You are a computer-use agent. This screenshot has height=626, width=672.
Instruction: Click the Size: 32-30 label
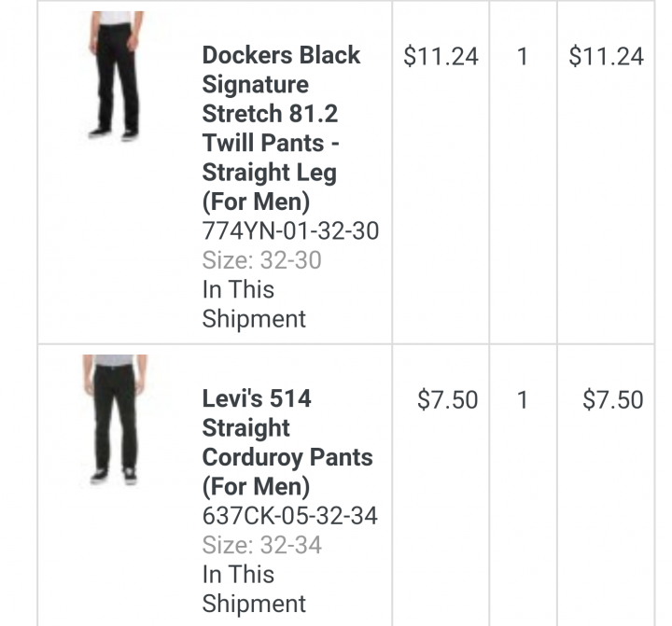click(x=261, y=260)
